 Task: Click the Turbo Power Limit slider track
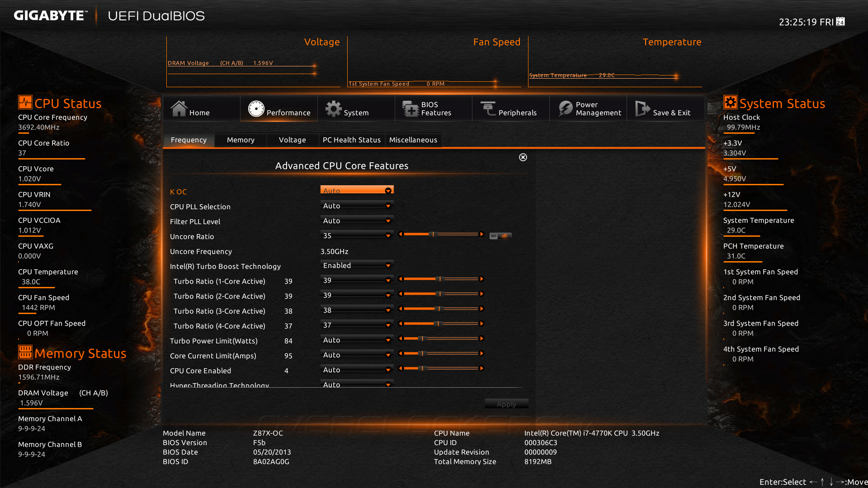pyautogui.click(x=452, y=338)
